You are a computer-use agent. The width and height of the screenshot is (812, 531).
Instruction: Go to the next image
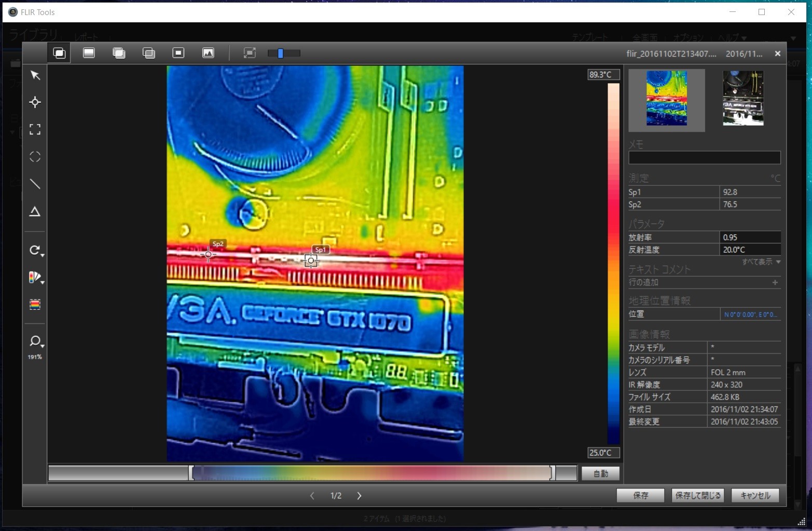click(359, 496)
